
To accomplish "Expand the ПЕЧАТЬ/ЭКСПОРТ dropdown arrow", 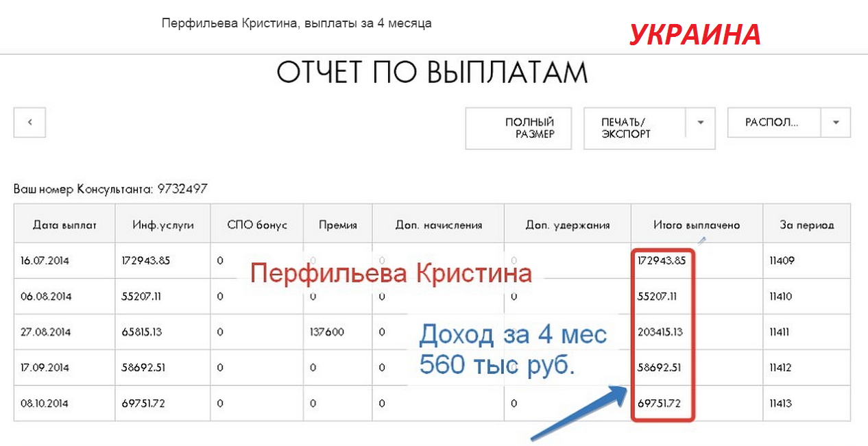I will tap(700, 123).
